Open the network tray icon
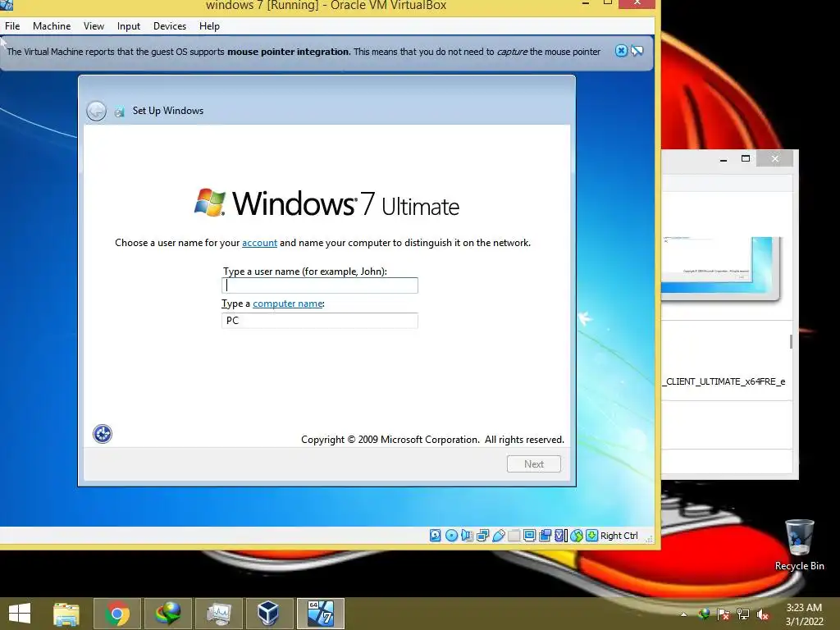Image resolution: width=840 pixels, height=630 pixels. [x=743, y=614]
